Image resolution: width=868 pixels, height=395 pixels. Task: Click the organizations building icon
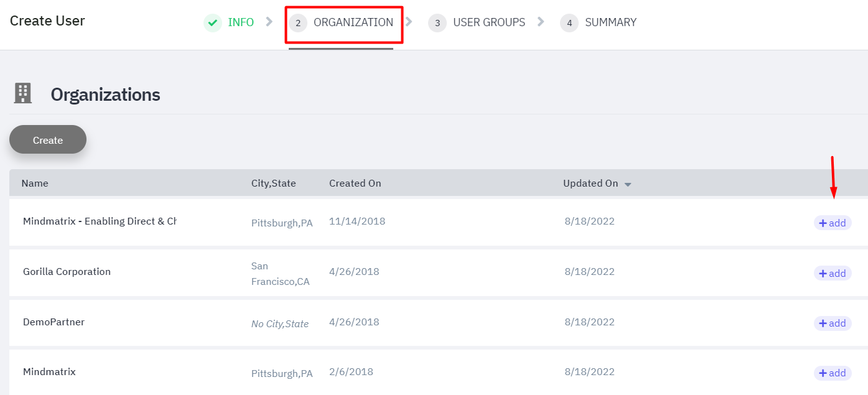22,93
